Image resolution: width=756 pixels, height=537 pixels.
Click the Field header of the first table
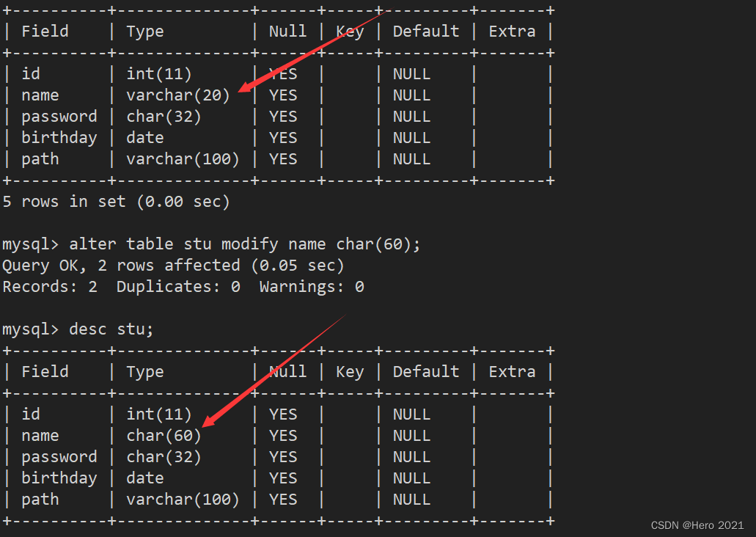tap(45, 32)
